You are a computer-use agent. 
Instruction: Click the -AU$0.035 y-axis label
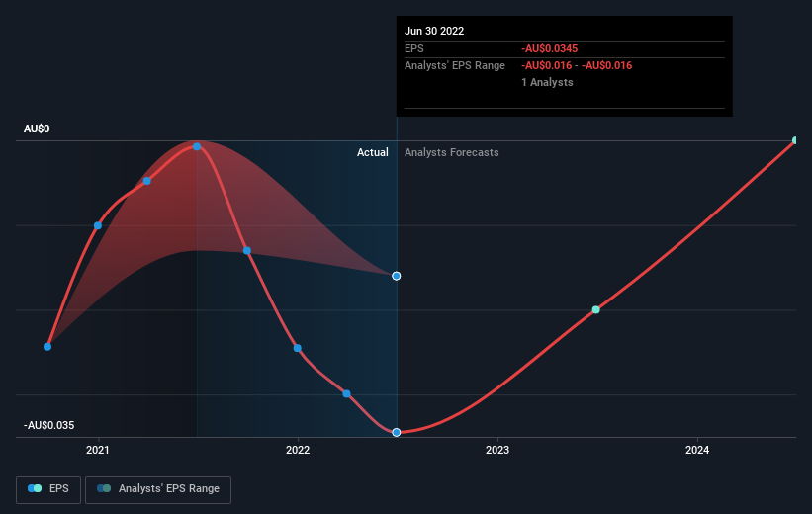[49, 425]
